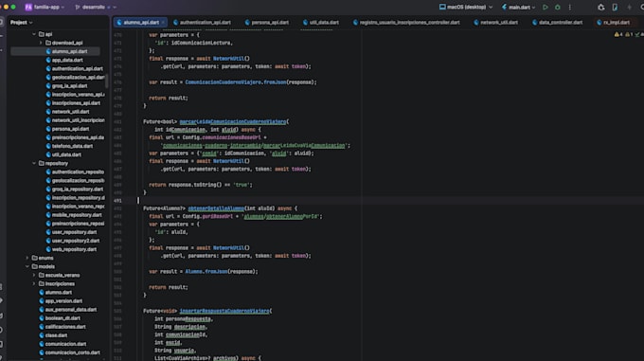Open the Project view selector dropdown
The width and height of the screenshot is (644, 361).
[x=22, y=22]
